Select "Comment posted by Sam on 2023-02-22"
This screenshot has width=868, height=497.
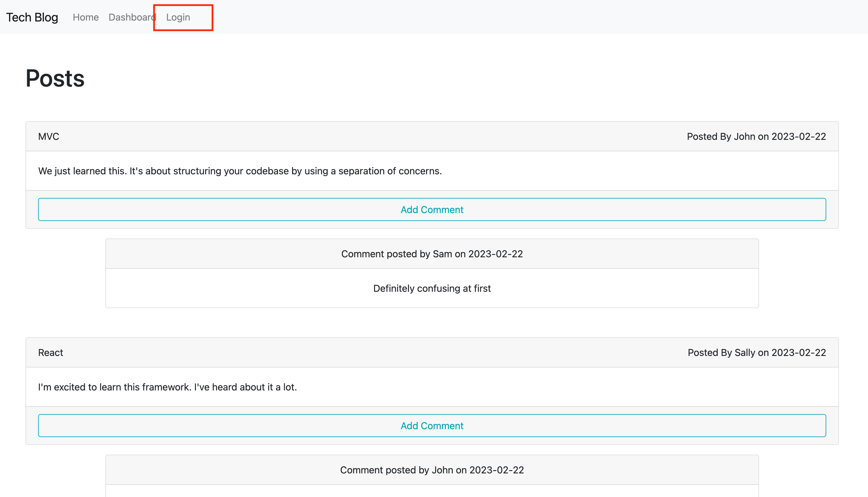[432, 254]
